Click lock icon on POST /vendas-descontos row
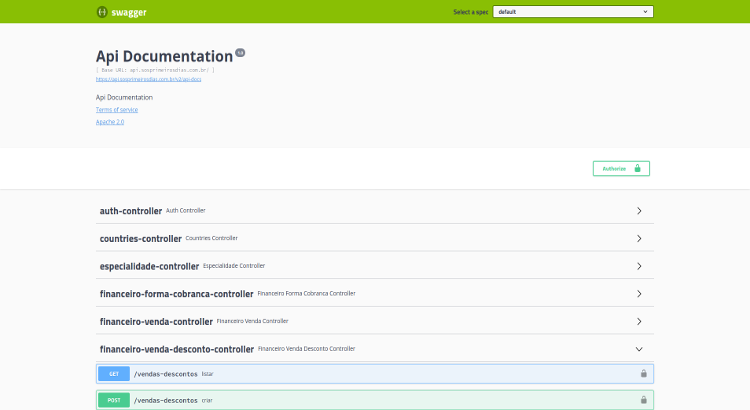 [x=644, y=400]
